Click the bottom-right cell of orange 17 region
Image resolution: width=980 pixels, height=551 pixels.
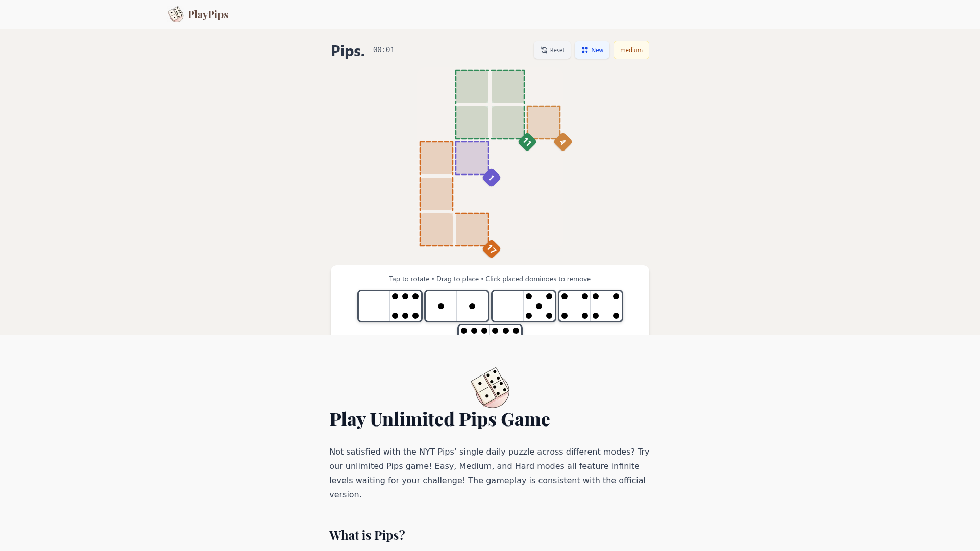(x=472, y=230)
